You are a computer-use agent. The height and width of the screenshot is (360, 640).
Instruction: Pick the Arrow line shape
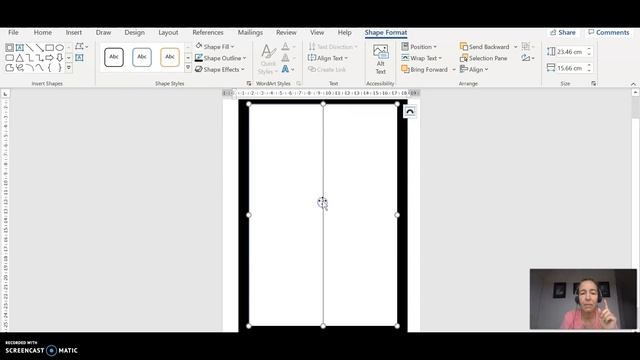(39, 48)
